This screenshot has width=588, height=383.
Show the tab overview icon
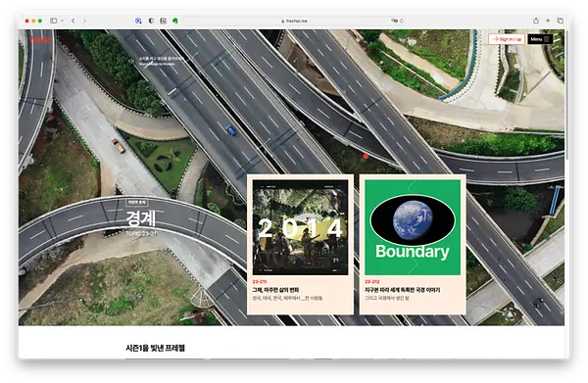click(561, 21)
